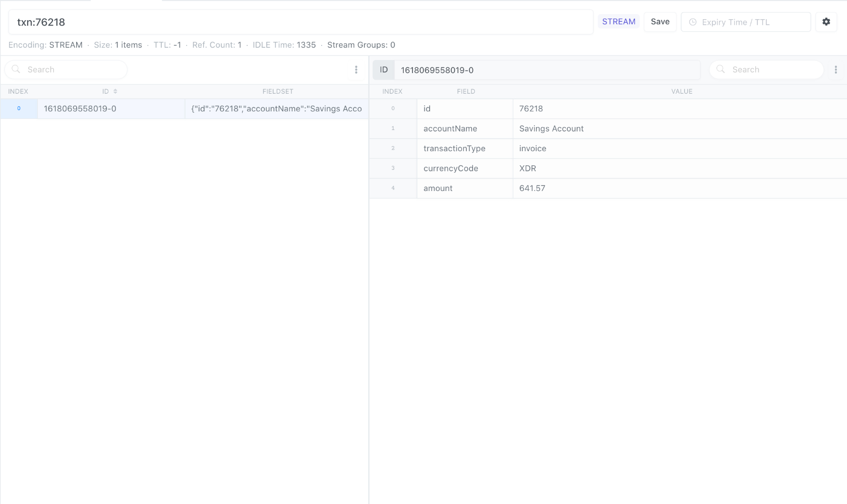Open the stream entries kebab menu

356,70
